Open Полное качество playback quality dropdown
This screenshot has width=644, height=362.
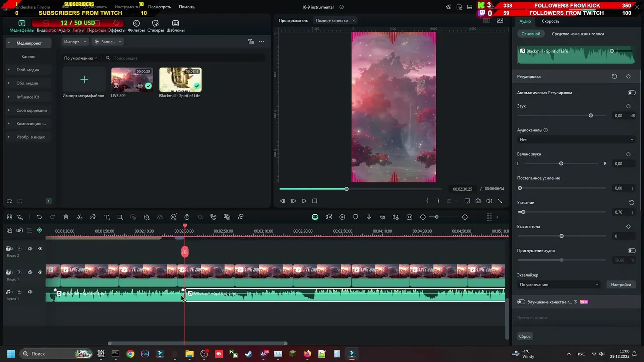[335, 21]
